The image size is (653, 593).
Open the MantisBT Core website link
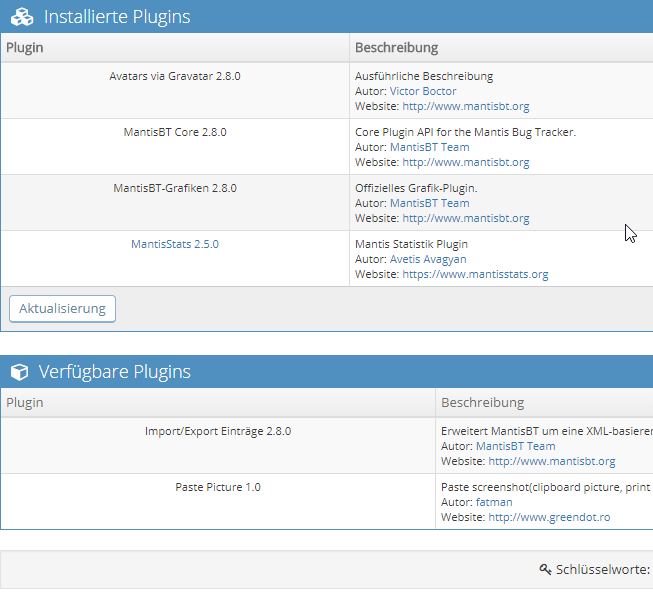pyautogui.click(x=466, y=162)
